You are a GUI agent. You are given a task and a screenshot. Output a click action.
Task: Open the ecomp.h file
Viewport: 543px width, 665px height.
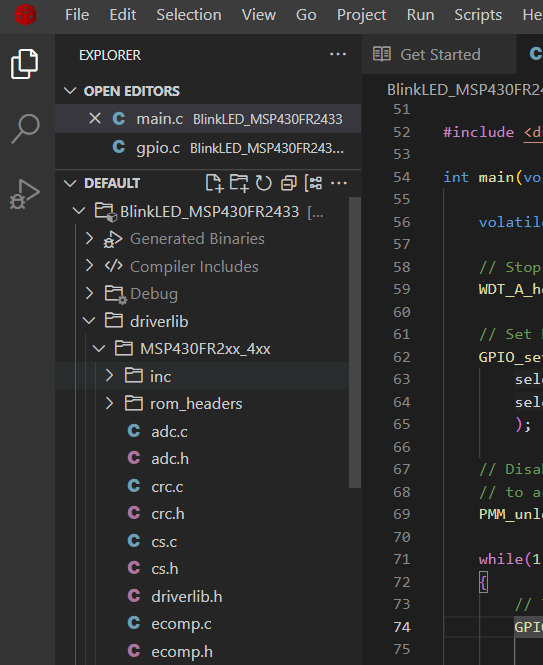(x=182, y=651)
